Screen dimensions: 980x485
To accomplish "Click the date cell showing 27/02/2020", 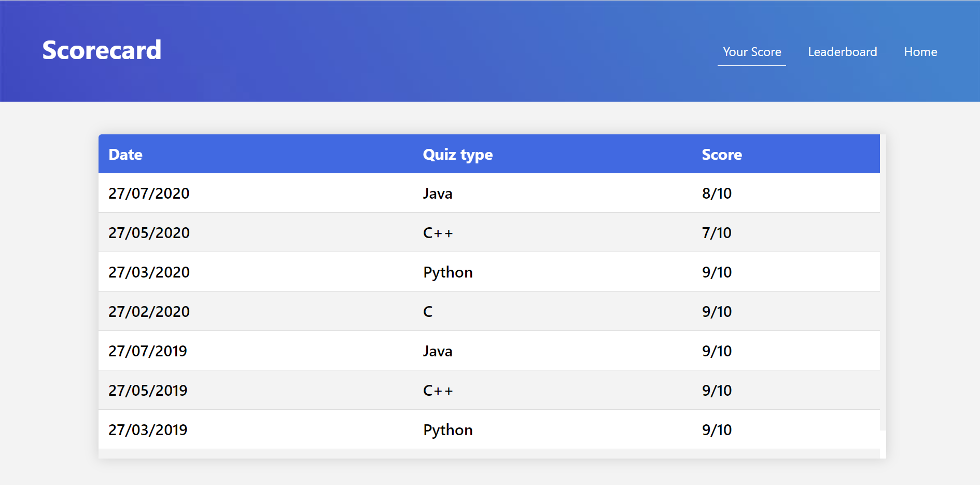I will pos(149,311).
